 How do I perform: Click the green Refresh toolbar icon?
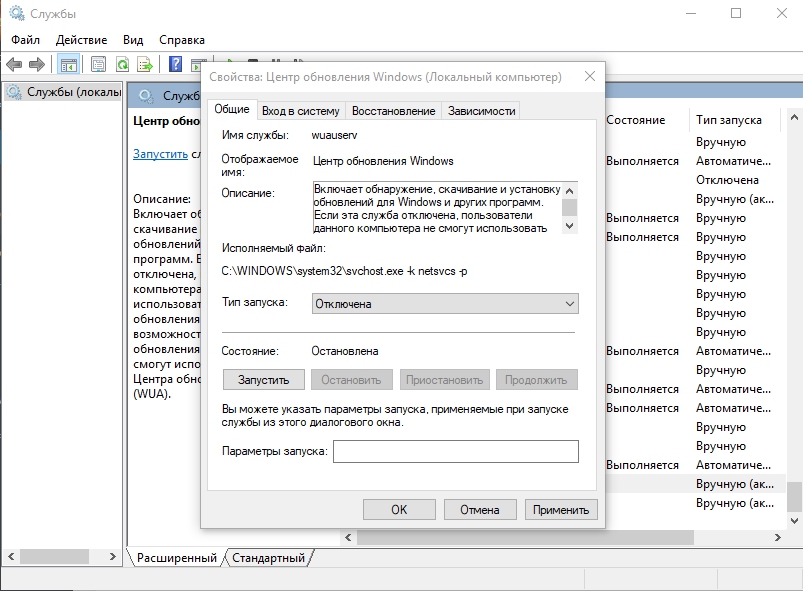click(x=122, y=64)
